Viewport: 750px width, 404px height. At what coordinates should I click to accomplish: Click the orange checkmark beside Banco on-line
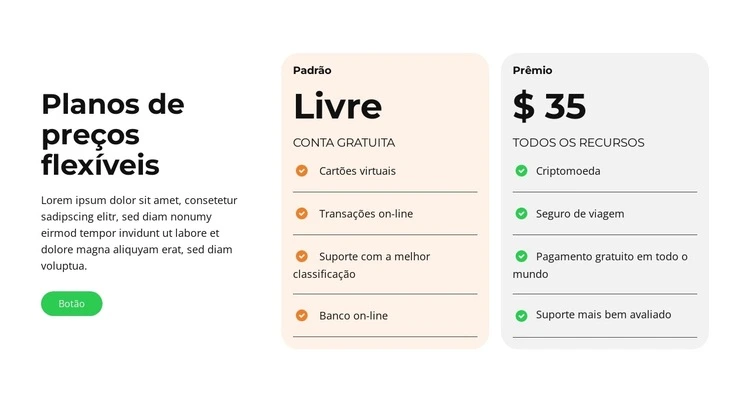click(x=301, y=316)
